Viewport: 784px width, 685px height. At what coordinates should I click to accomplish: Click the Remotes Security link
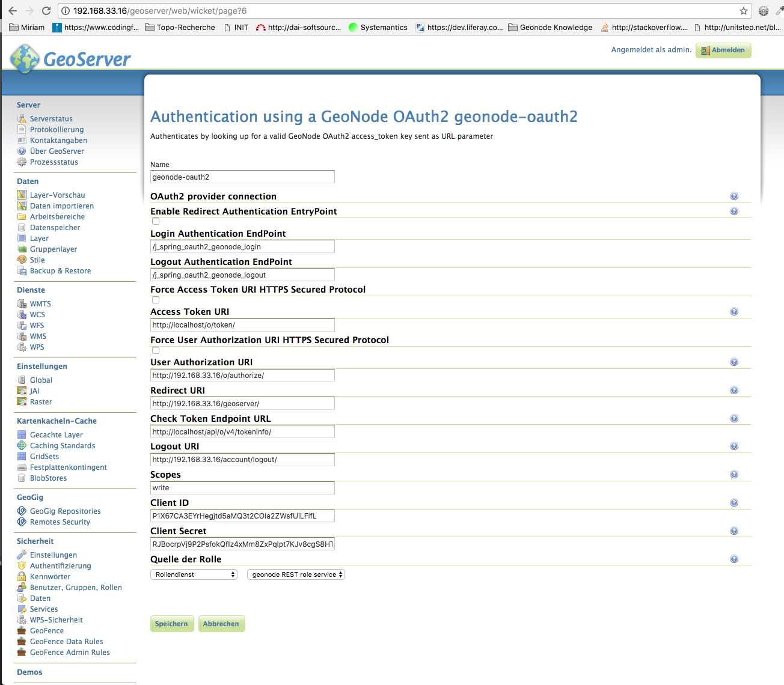(60, 522)
